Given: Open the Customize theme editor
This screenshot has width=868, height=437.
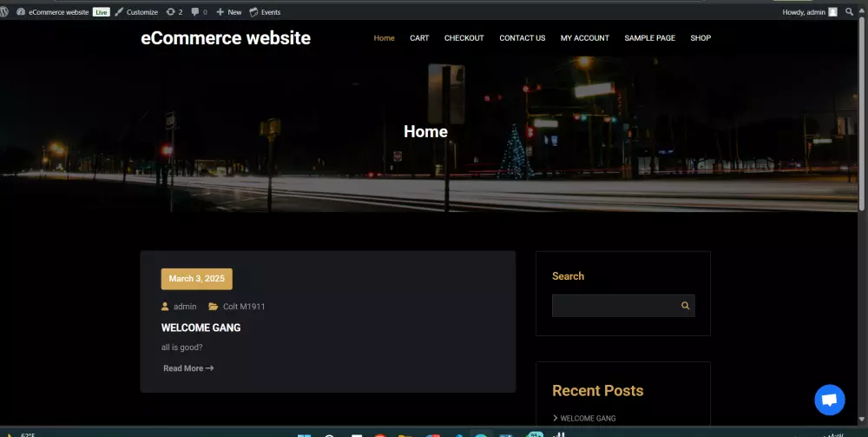Looking at the screenshot, I should [x=136, y=12].
